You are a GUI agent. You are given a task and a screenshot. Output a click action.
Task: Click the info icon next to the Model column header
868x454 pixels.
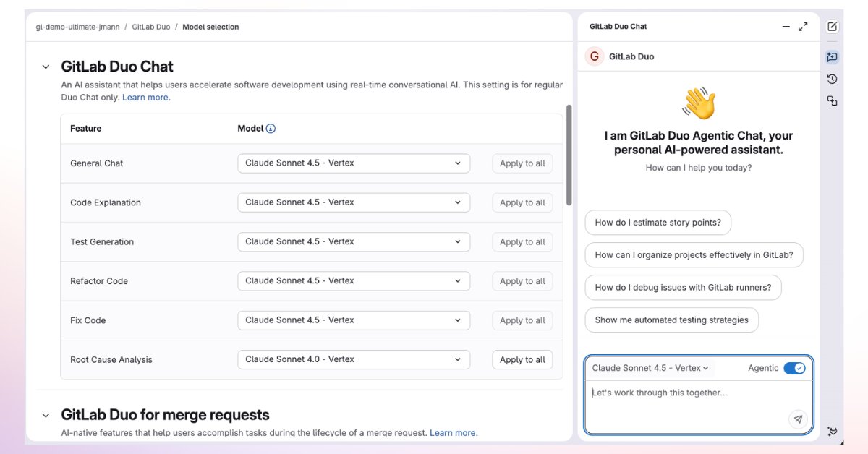coord(270,128)
